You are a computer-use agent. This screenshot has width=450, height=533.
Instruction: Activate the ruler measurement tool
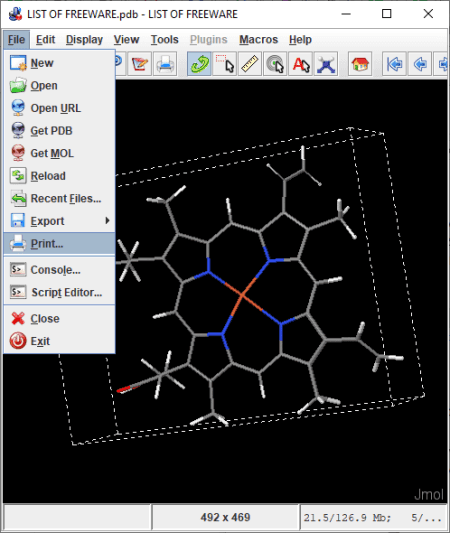(250, 64)
